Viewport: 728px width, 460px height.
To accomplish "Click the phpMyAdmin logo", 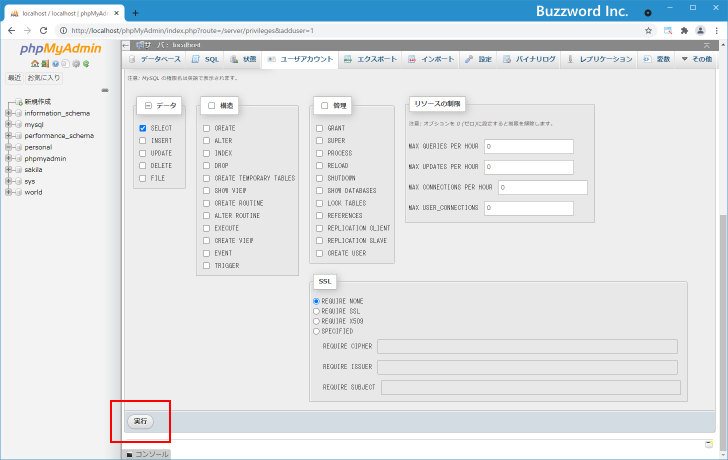I will pos(60,49).
